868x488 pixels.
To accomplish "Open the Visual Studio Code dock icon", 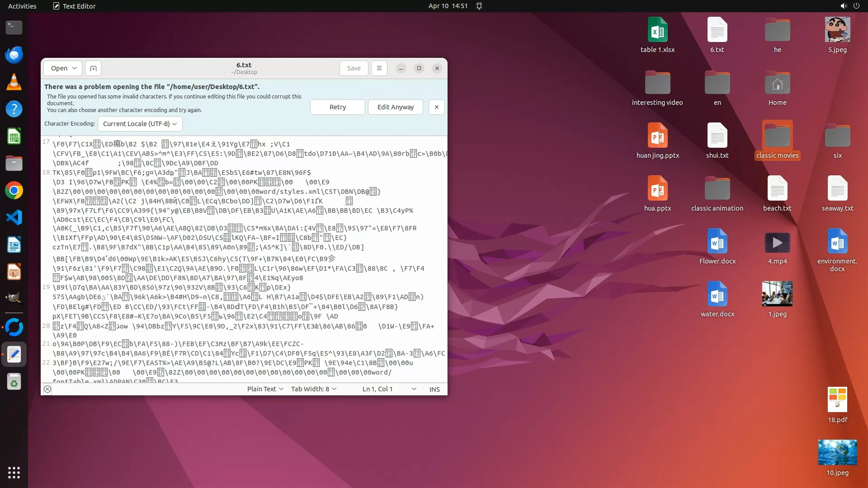I will (14, 217).
